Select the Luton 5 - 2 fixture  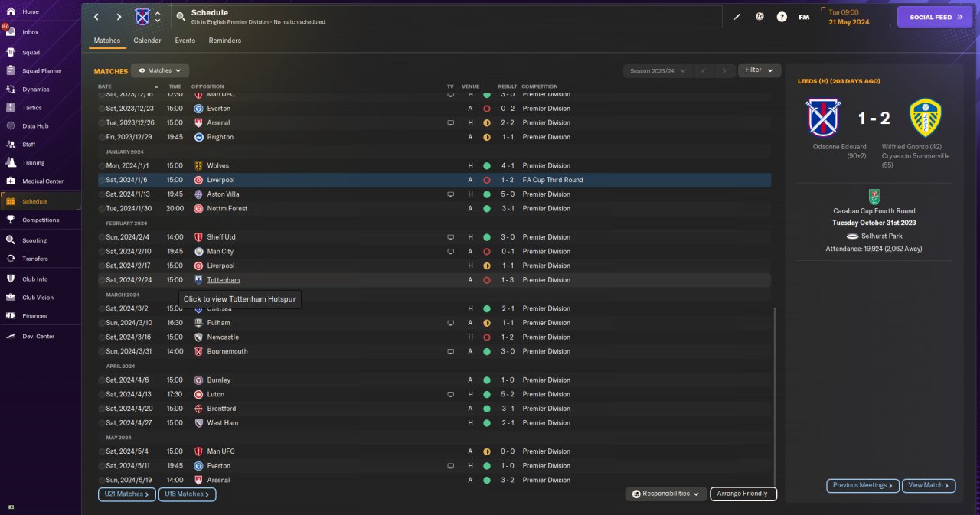[434, 395]
